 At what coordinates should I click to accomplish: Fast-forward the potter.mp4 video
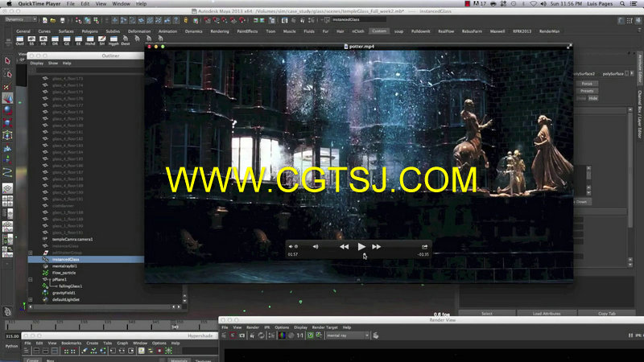376,247
